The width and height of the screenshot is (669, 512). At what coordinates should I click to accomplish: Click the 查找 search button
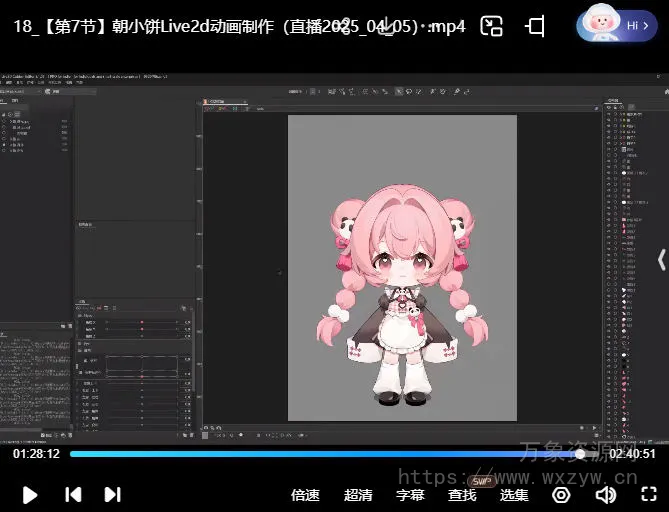(462, 494)
